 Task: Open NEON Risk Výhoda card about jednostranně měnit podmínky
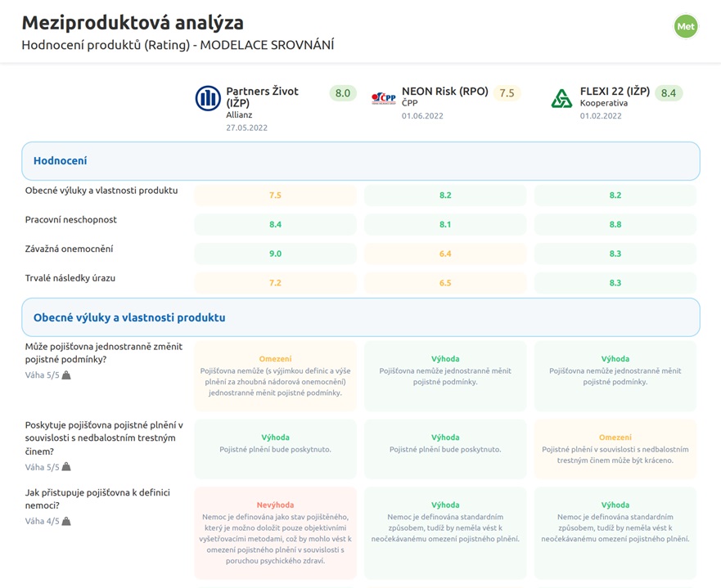point(445,376)
